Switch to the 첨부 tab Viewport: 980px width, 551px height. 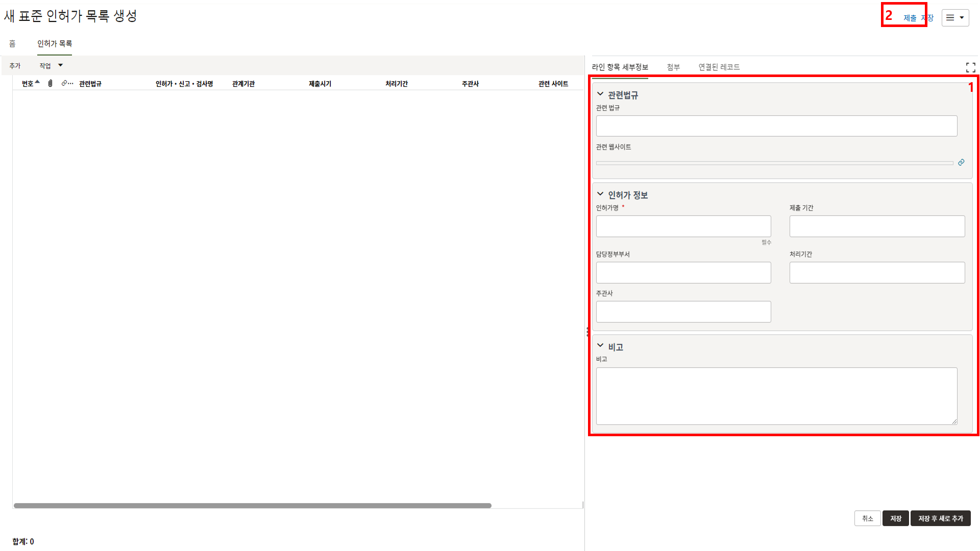pyautogui.click(x=673, y=67)
